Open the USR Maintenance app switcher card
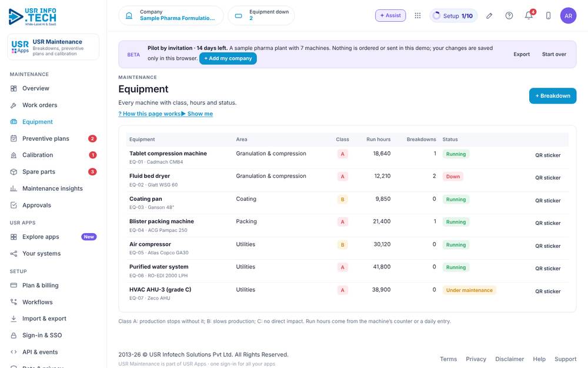The height and width of the screenshot is (368, 588). (54, 47)
